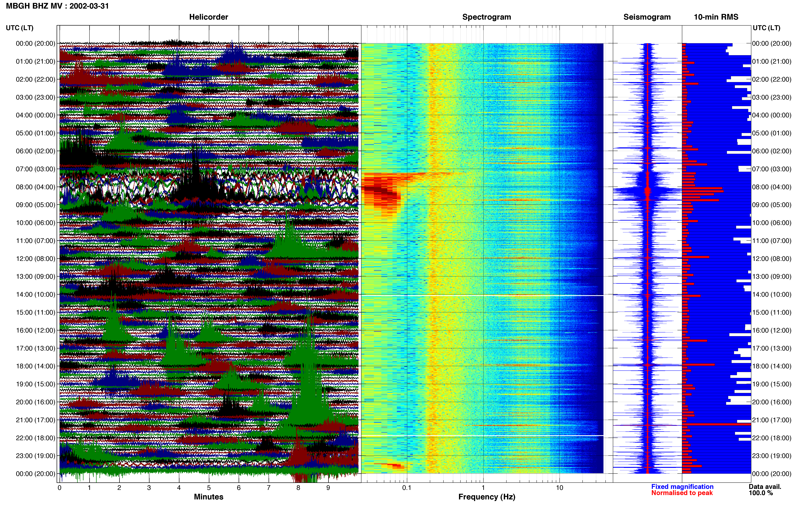
Task: Click the '100.0 %' availability value
Action: pos(761,493)
